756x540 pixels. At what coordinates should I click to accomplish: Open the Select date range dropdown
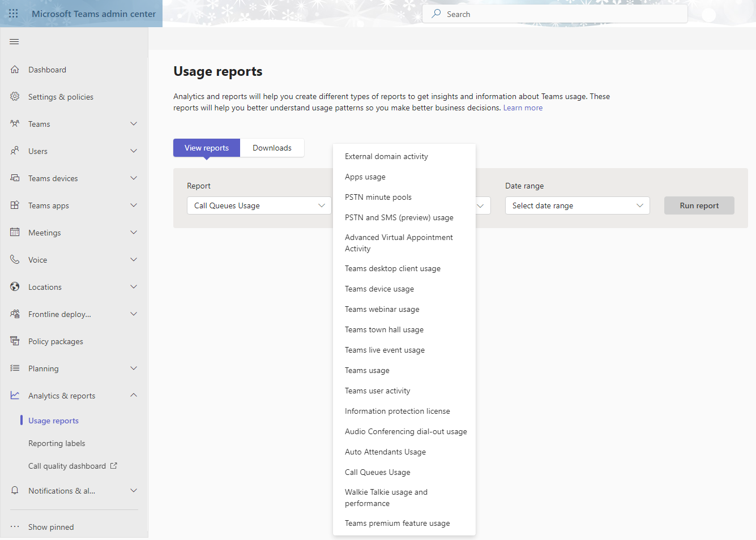coord(577,205)
